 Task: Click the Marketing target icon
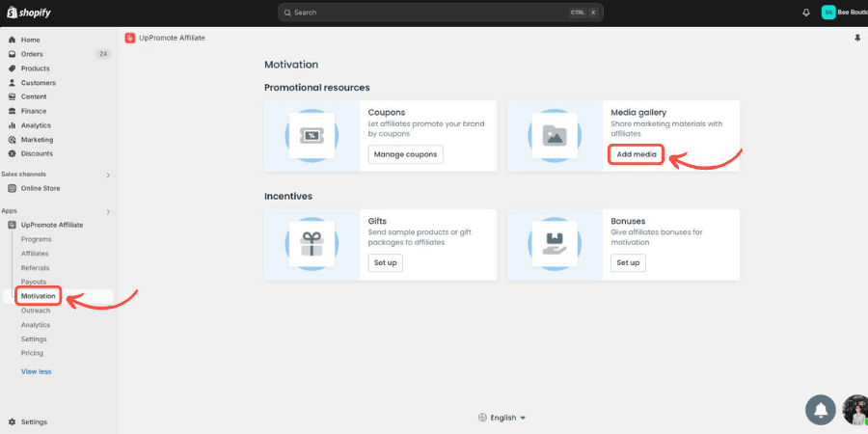point(12,140)
